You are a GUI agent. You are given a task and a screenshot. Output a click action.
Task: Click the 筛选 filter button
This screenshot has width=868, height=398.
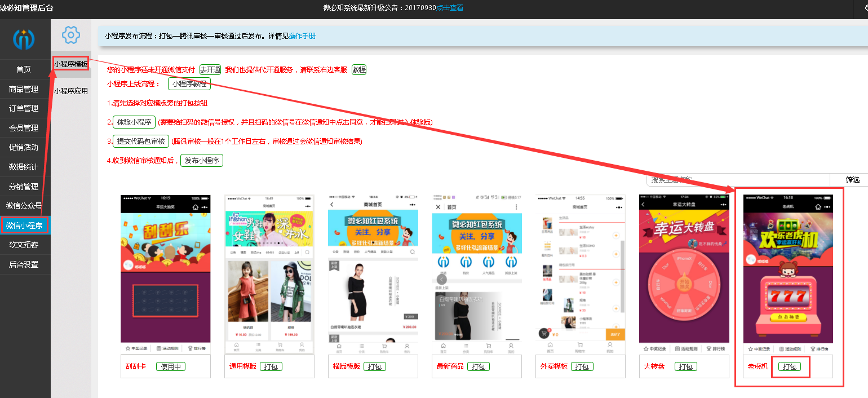[x=852, y=180]
